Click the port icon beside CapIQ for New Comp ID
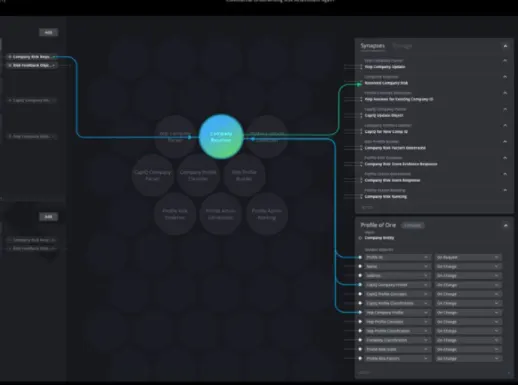The image size is (518, 385). (361, 132)
